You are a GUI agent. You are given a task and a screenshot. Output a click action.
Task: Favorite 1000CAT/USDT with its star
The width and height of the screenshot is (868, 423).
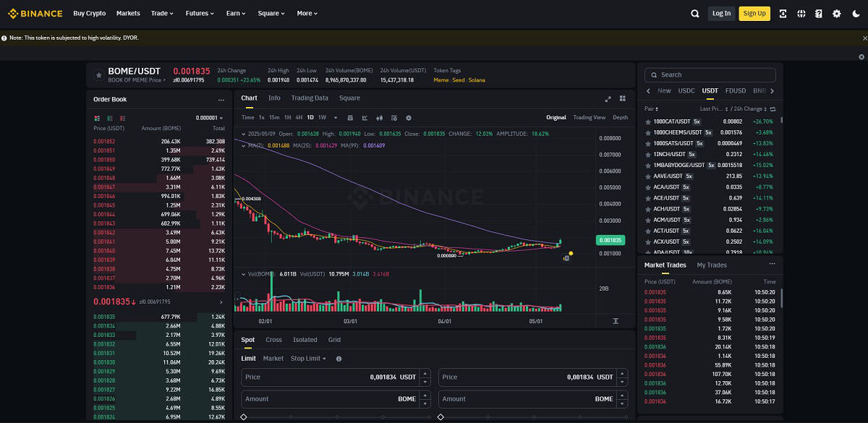[647, 121]
